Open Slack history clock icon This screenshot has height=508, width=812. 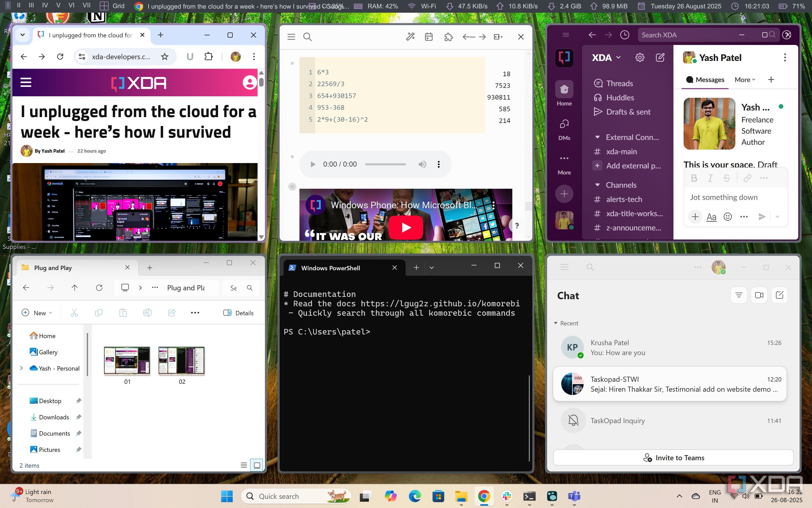coord(624,35)
